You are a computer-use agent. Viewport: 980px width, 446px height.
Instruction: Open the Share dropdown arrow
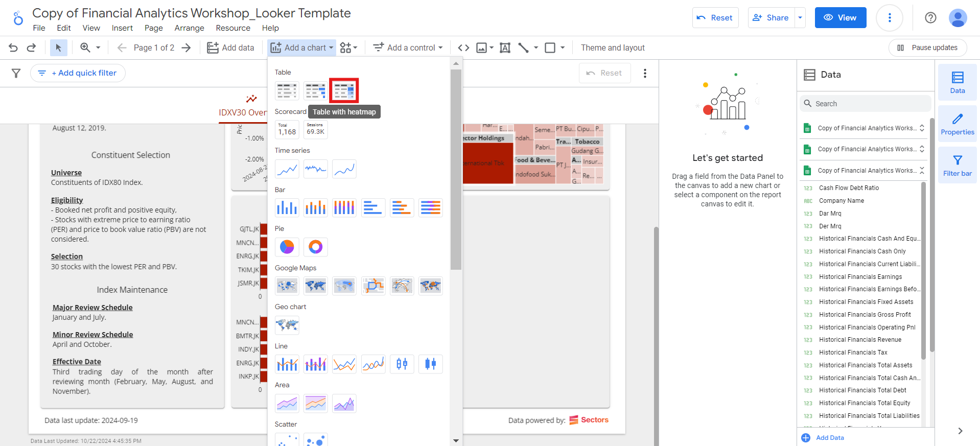[x=800, y=17]
